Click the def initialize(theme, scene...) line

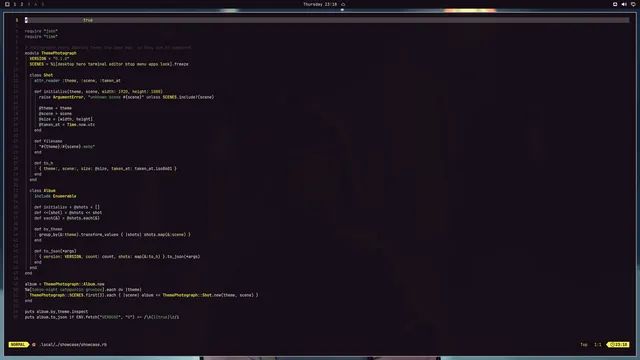pyautogui.click(x=98, y=91)
